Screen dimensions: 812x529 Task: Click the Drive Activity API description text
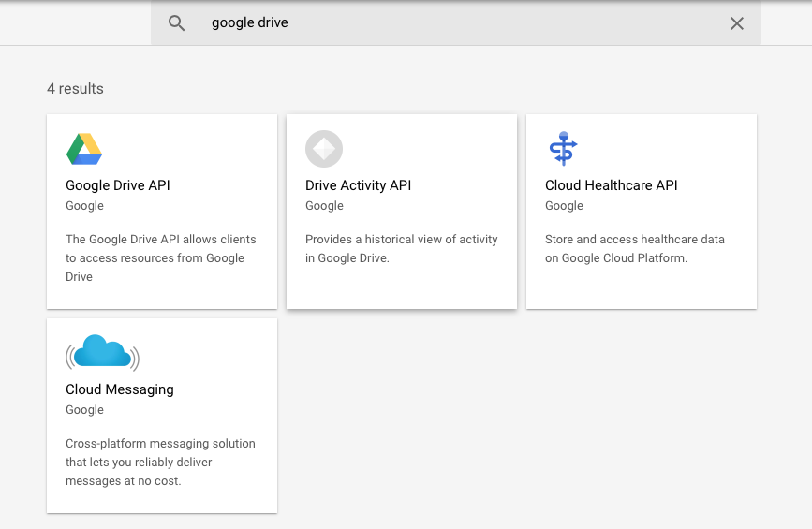(401, 249)
